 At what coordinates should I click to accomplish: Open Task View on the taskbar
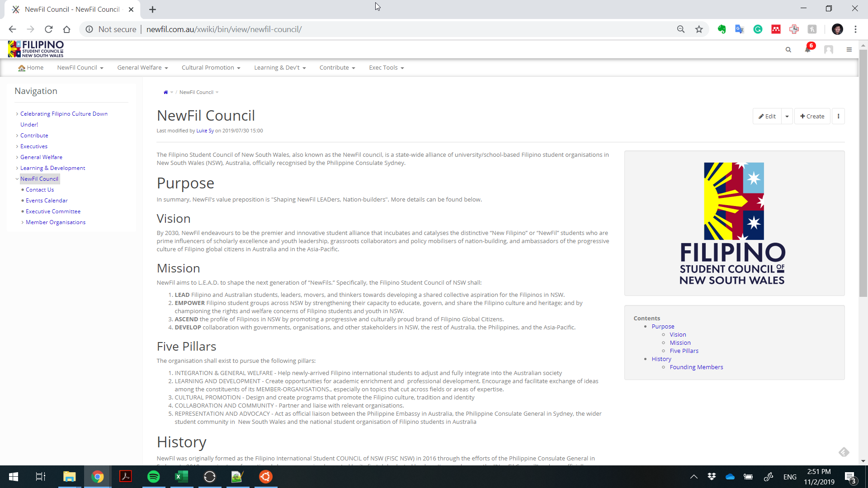coord(41,477)
